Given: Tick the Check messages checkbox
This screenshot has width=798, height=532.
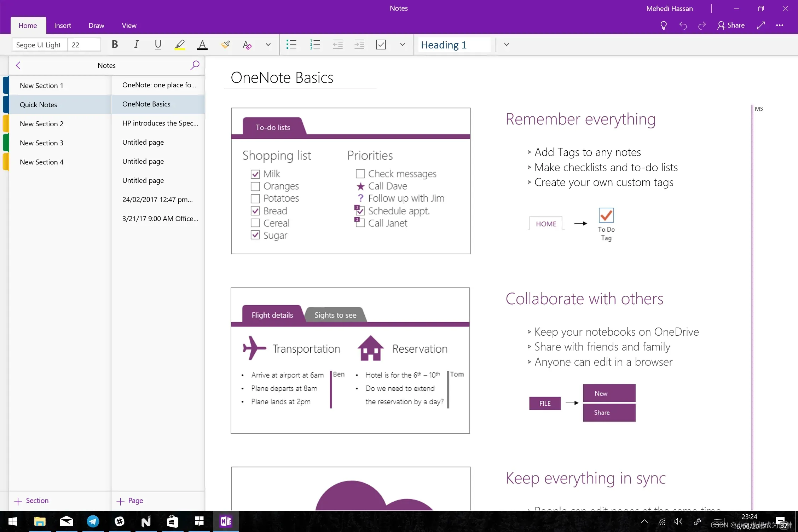Looking at the screenshot, I should [x=360, y=174].
